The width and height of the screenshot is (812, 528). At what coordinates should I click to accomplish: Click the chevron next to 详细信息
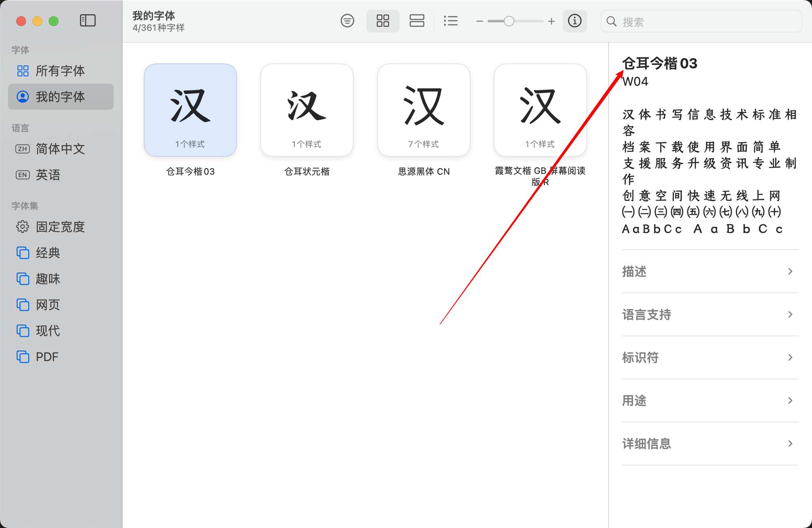tap(790, 444)
